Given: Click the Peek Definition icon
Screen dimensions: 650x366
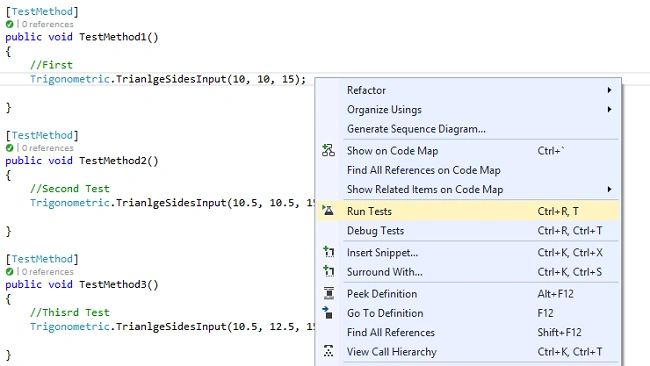Looking at the screenshot, I should point(329,293).
